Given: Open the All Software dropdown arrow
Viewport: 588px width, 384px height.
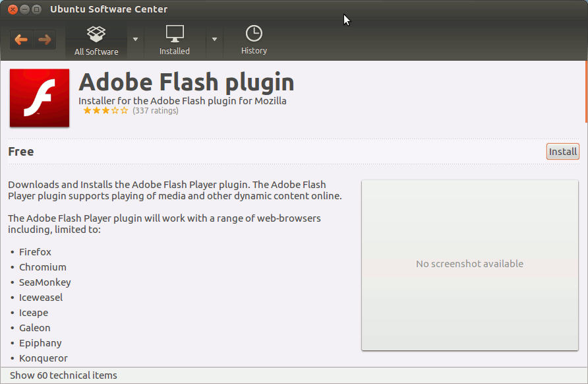Looking at the screenshot, I should tap(136, 40).
